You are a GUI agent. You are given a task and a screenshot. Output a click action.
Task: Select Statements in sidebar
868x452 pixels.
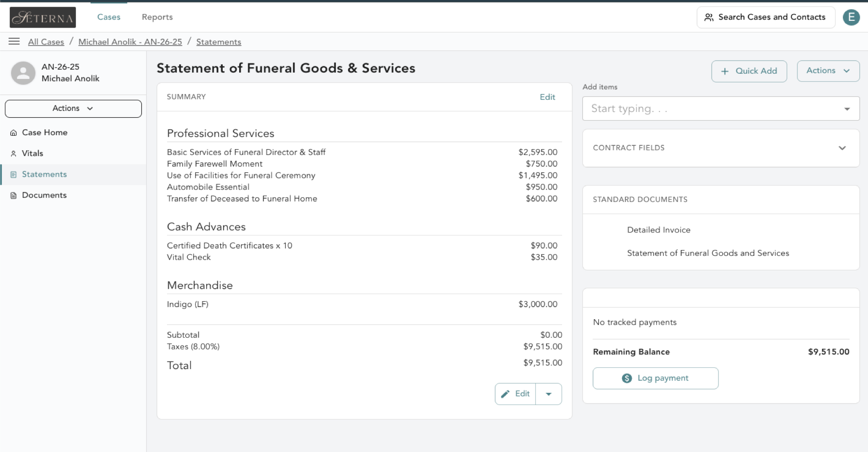(x=73, y=174)
